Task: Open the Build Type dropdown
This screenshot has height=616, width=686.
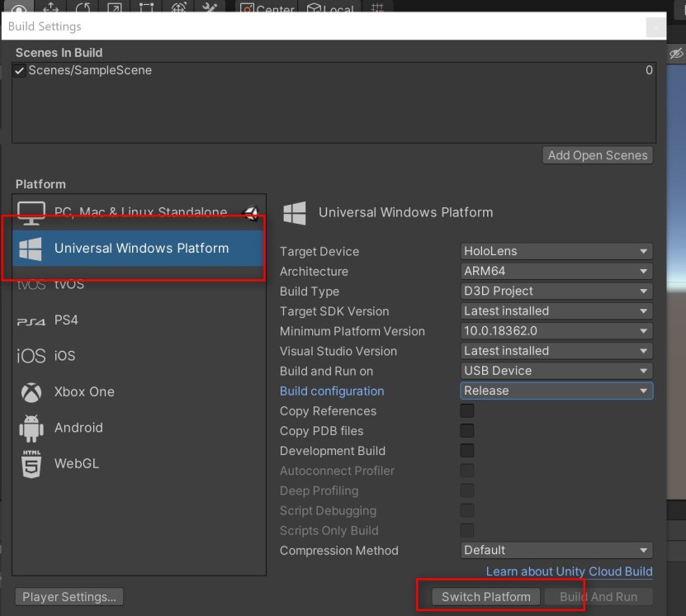Action: tap(556, 291)
